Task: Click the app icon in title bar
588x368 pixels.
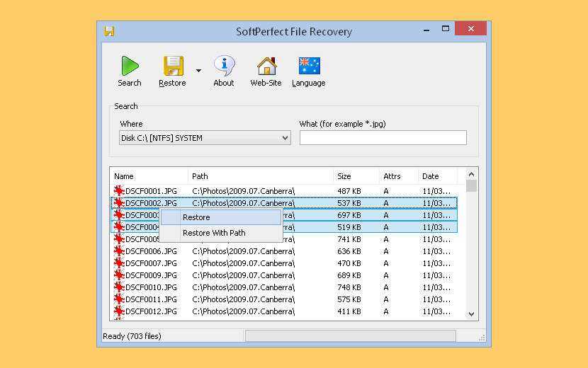Action: [x=109, y=31]
